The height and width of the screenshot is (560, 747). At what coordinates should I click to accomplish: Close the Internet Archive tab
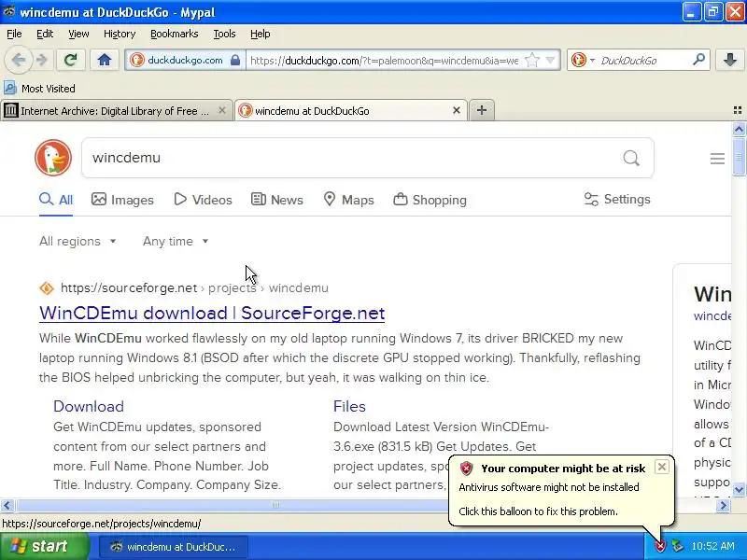point(222,110)
